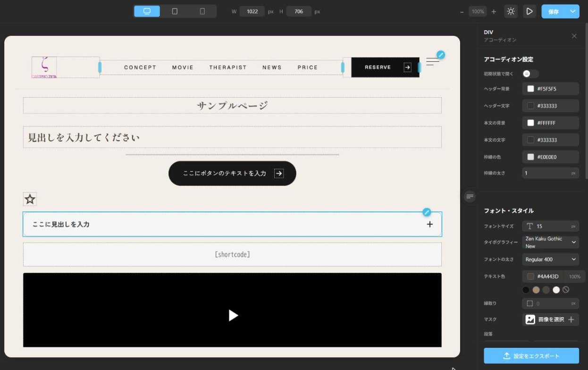Click the arrow icon in black pill button
The image size is (588, 370).
[279, 173]
